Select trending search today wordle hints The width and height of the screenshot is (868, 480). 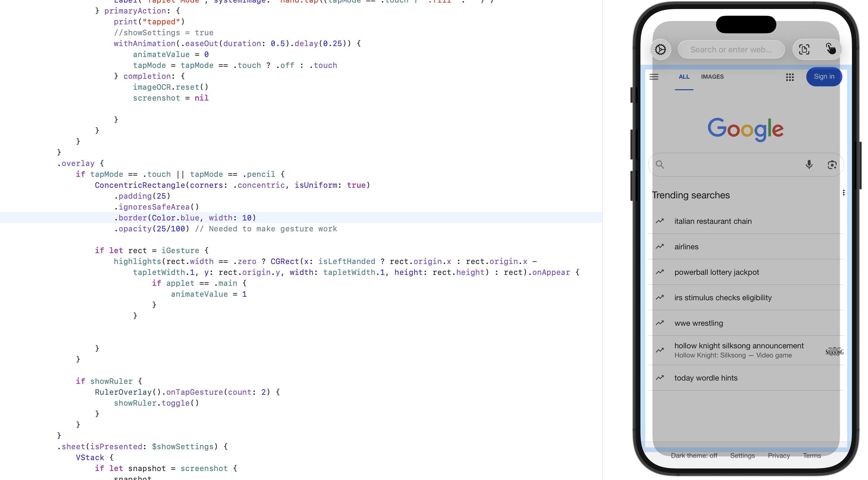click(746, 378)
